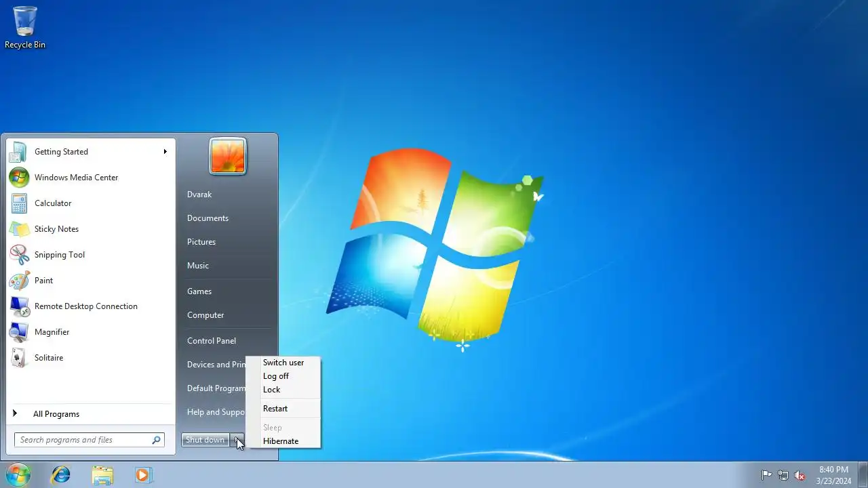Image resolution: width=868 pixels, height=488 pixels.
Task: Open Windows Explorer from taskbar
Action: pyautogui.click(x=102, y=474)
